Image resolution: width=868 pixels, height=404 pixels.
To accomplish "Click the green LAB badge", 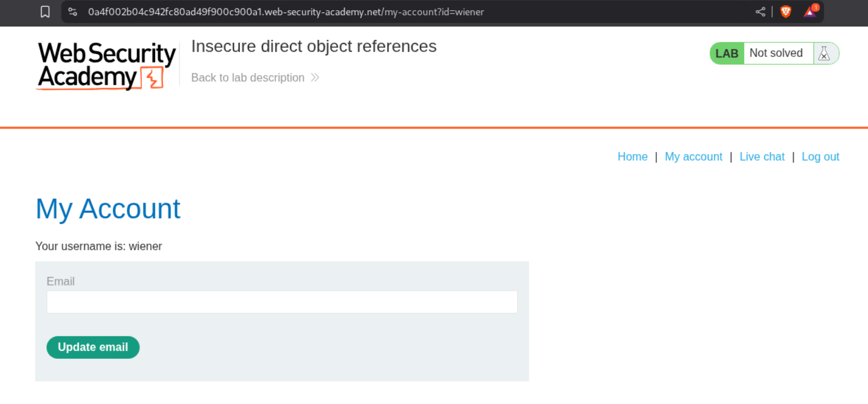I will pos(726,54).
